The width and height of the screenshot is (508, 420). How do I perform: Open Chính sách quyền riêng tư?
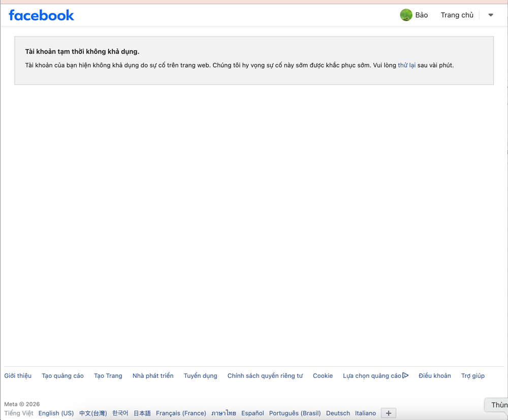tap(265, 376)
